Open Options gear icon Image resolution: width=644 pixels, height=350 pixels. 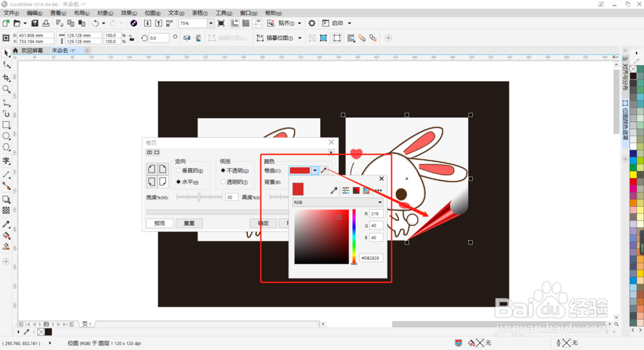click(312, 23)
